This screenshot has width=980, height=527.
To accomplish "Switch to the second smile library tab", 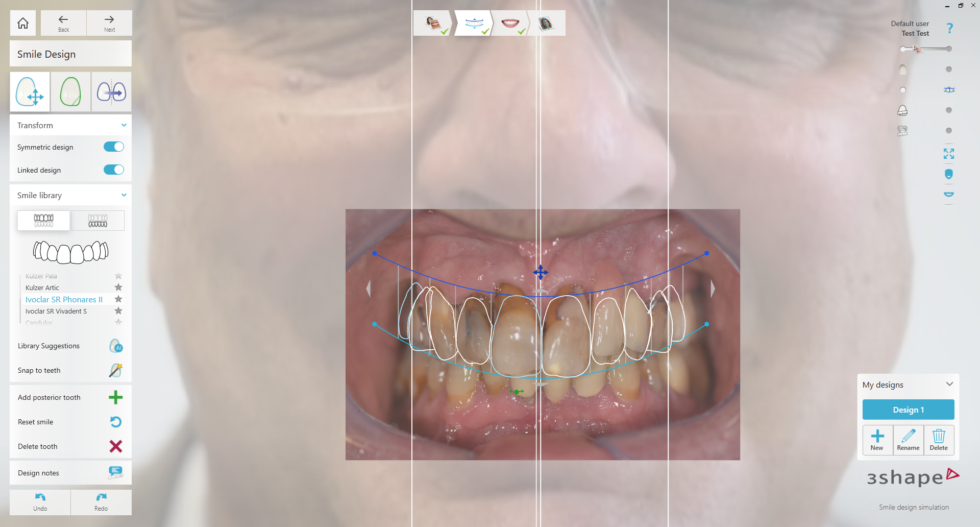I will pos(97,221).
